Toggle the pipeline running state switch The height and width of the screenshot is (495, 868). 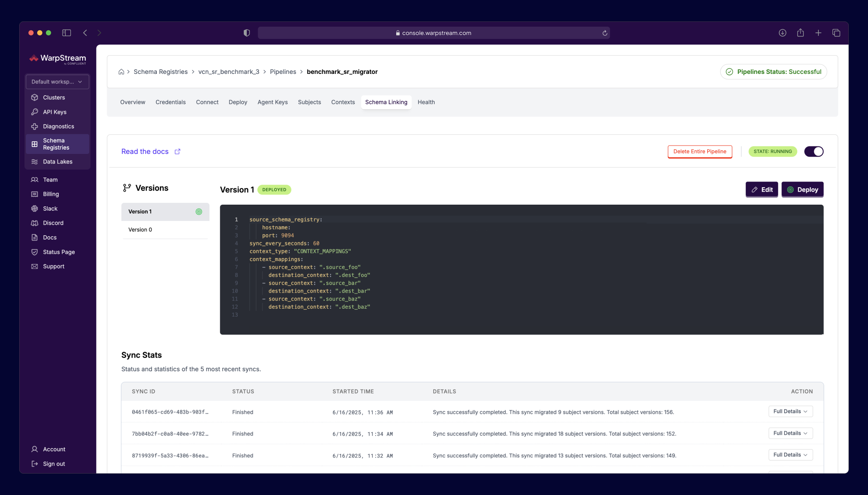[x=814, y=151]
